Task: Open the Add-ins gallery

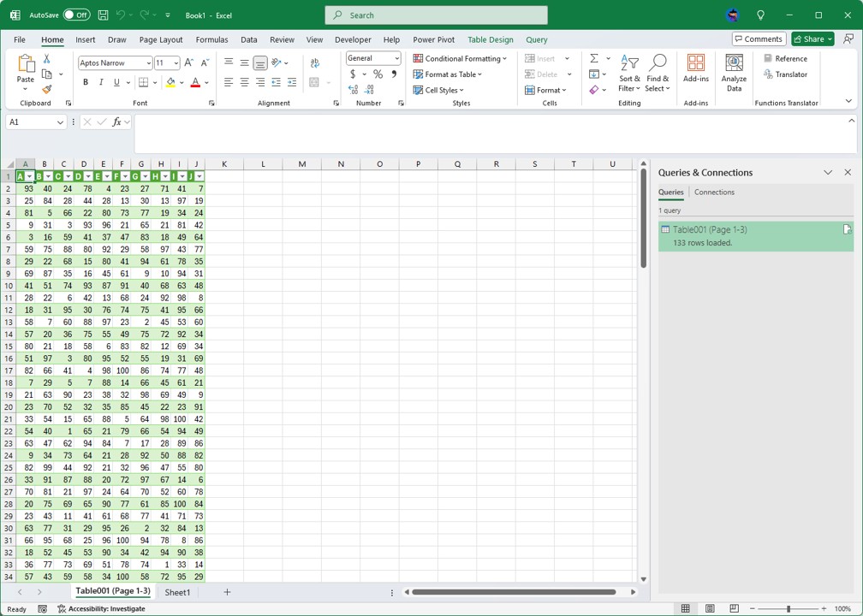Action: 696,68
